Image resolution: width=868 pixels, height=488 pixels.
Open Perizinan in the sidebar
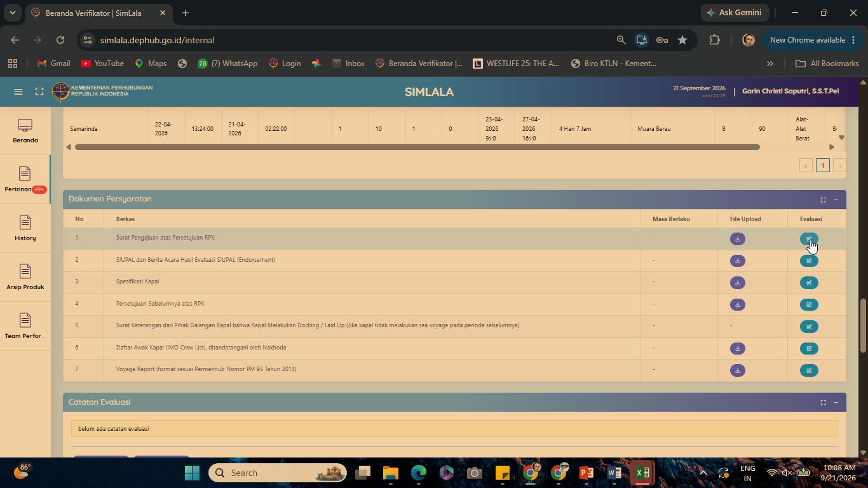[25, 180]
